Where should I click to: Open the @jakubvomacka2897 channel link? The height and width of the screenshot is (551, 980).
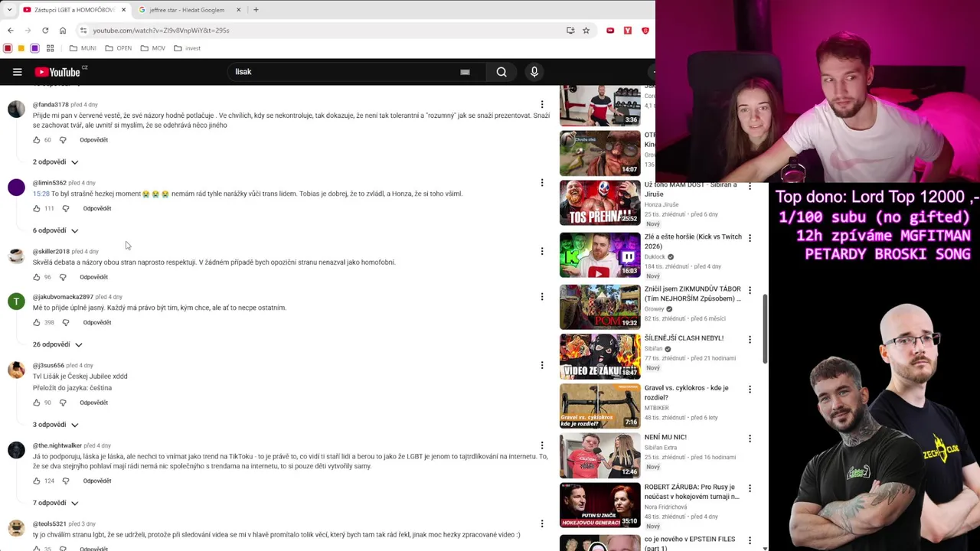[63, 297]
